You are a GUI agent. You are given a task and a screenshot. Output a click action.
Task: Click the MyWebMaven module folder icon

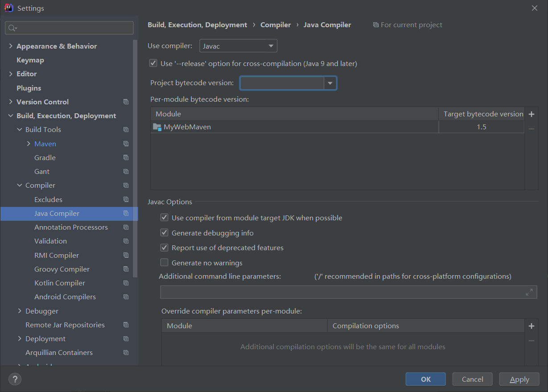(x=157, y=127)
